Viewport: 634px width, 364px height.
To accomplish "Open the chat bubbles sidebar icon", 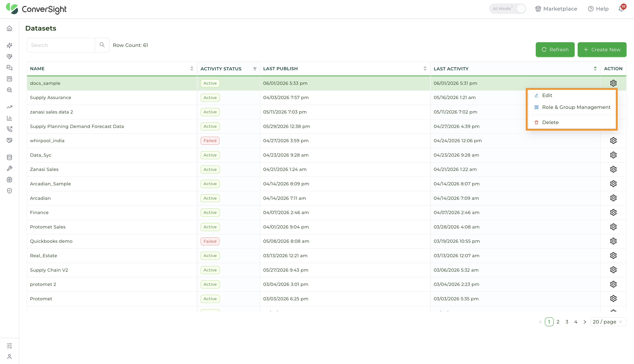I will tap(9, 68).
